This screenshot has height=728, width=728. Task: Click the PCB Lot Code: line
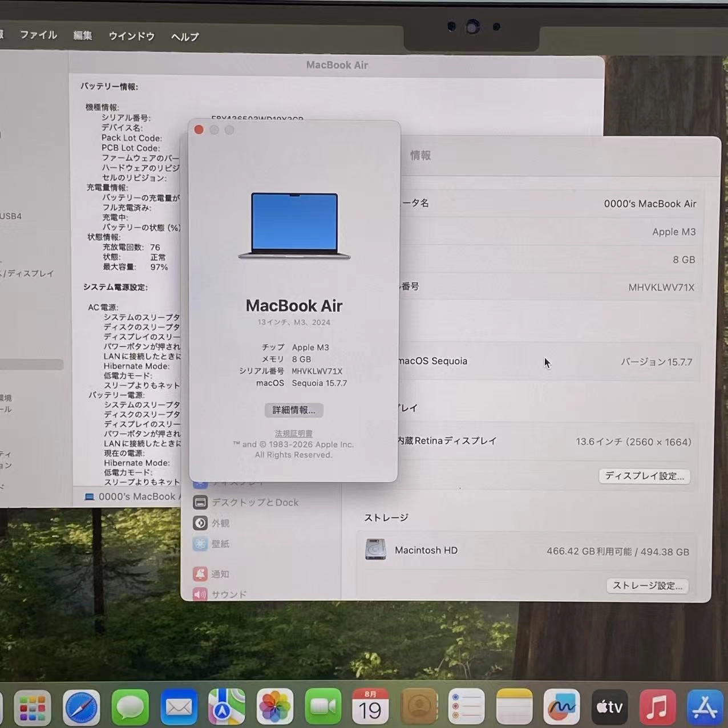point(131,148)
